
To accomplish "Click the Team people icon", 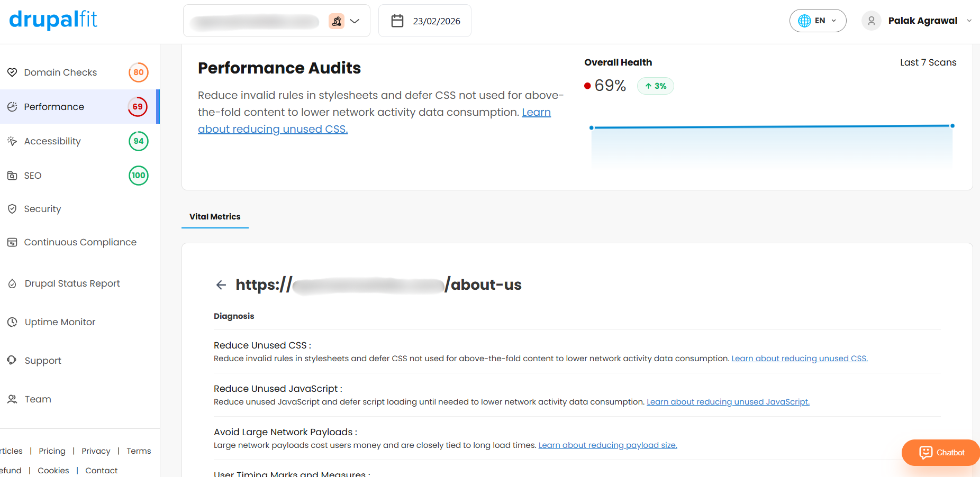I will pyautogui.click(x=12, y=399).
